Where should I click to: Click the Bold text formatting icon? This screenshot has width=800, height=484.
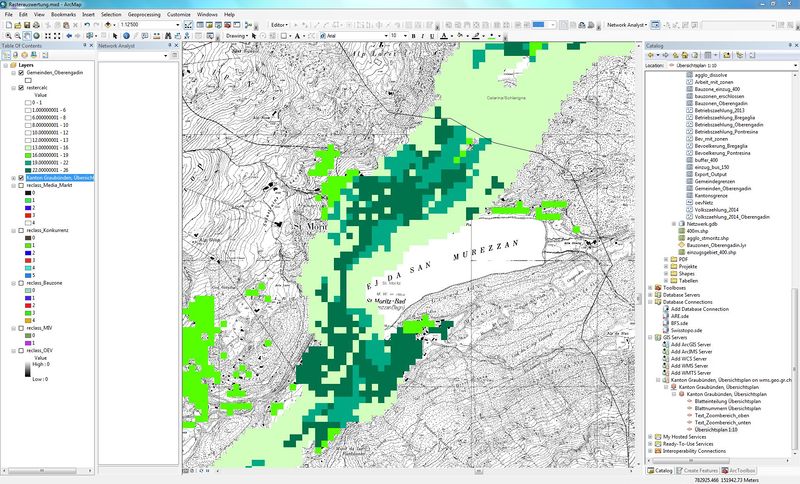413,35
